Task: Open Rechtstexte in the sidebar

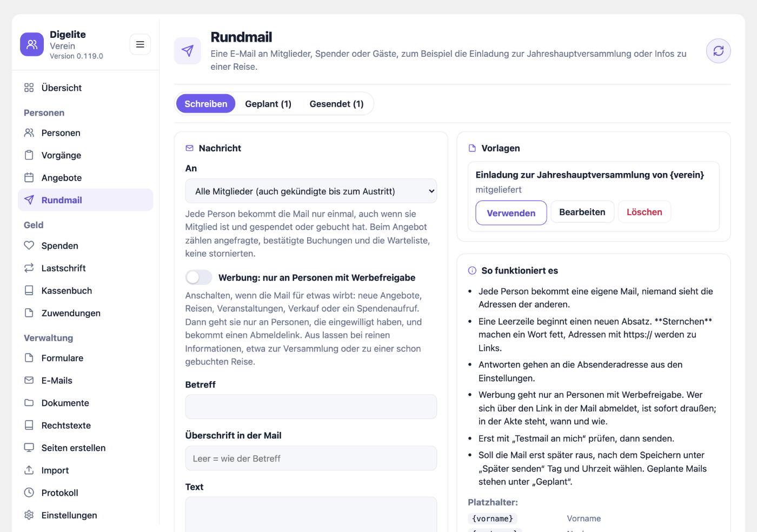Action: pos(85,425)
